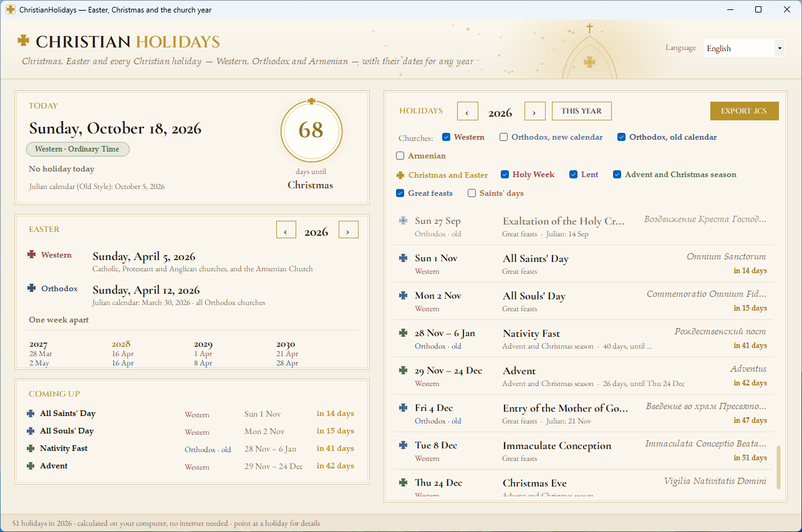802x532 pixels.
Task: Click the cross icon for Immaculate Conception row
Action: 403,445
